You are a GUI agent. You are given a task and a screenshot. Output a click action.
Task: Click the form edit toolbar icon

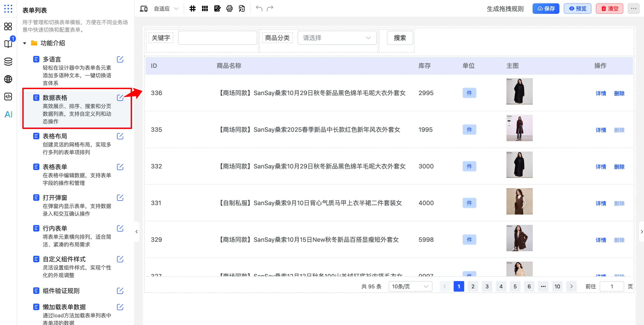click(217, 8)
